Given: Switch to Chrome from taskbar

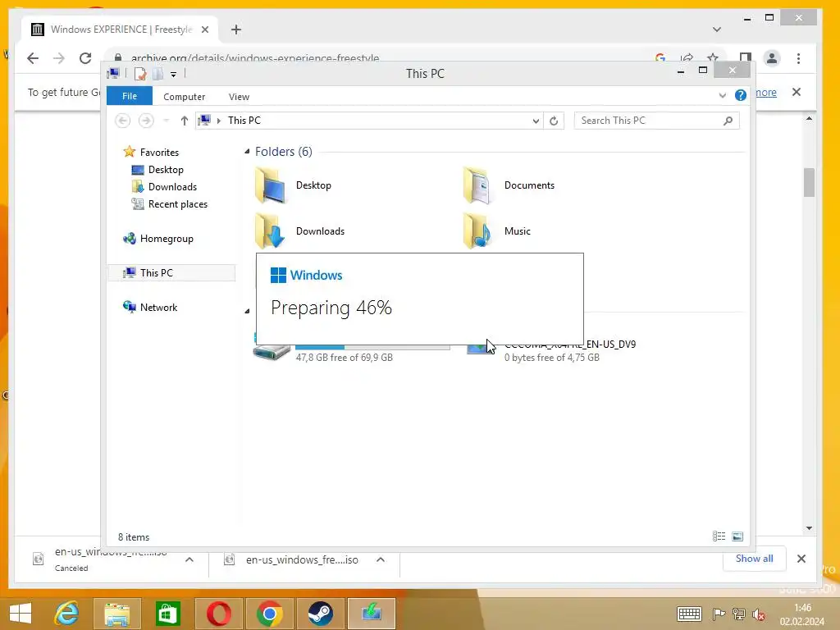Looking at the screenshot, I should [269, 614].
